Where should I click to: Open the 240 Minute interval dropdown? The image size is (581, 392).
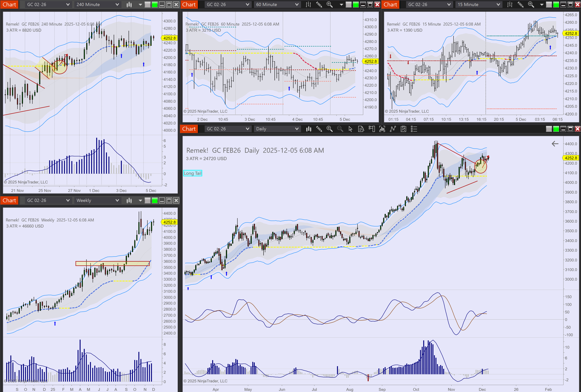97,4
